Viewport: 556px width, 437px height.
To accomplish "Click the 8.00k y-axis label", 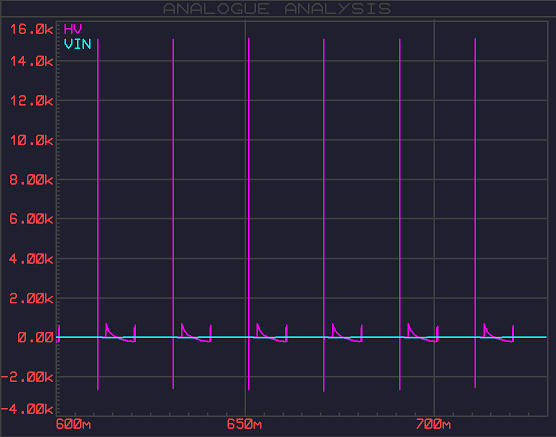I will (x=32, y=180).
